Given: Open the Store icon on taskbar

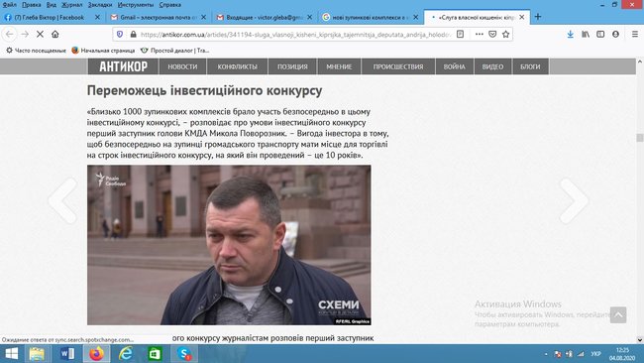Looking at the screenshot, I should (x=155, y=353).
